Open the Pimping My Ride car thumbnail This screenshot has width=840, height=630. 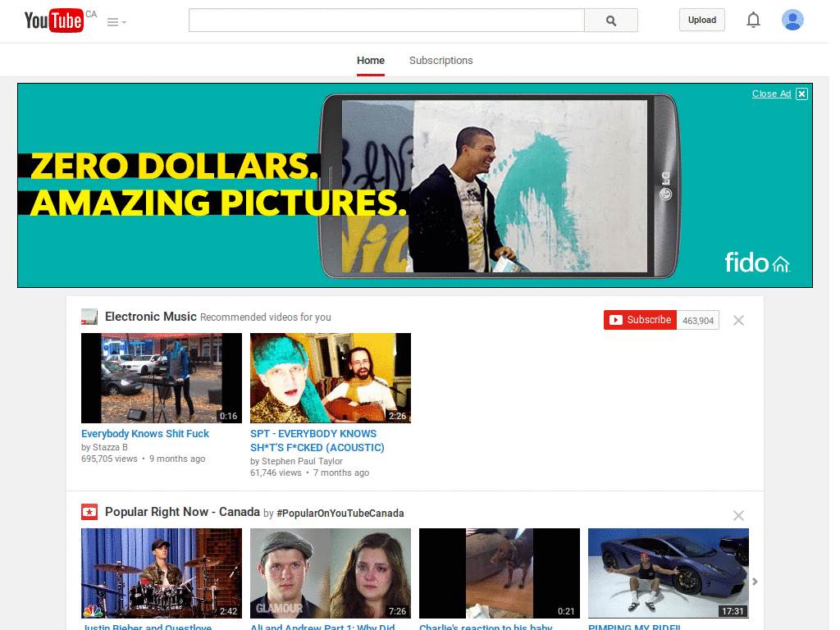[669, 573]
